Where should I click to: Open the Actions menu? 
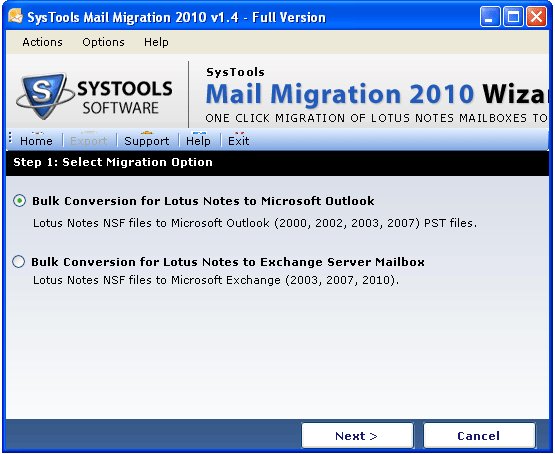pyautogui.click(x=42, y=42)
